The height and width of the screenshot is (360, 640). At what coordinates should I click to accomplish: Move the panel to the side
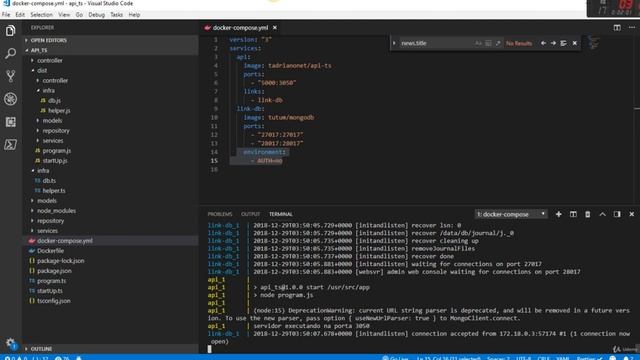[617, 214]
